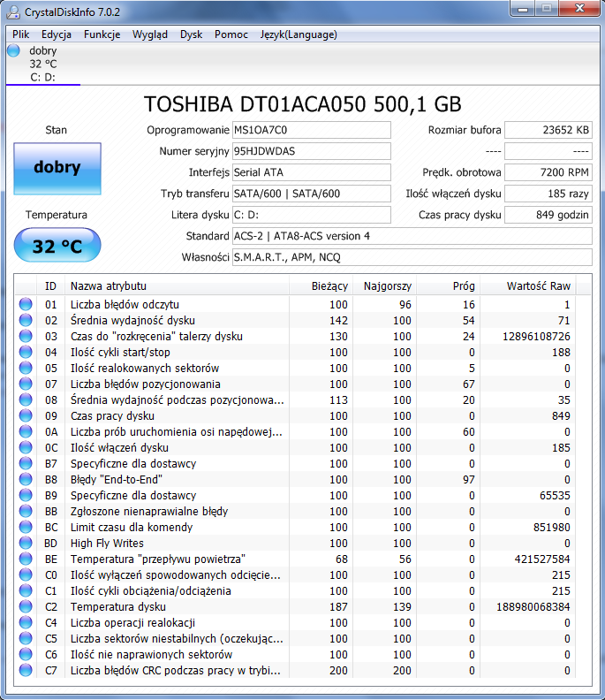Click status orb for BE Temperatura przepływu powietrza
The image size is (605, 700).
26,559
